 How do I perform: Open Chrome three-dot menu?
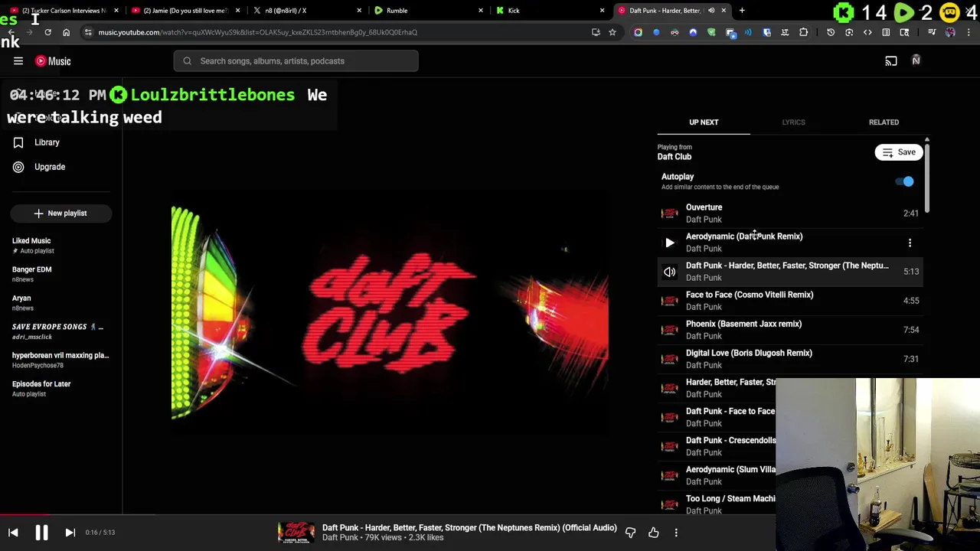969,32
